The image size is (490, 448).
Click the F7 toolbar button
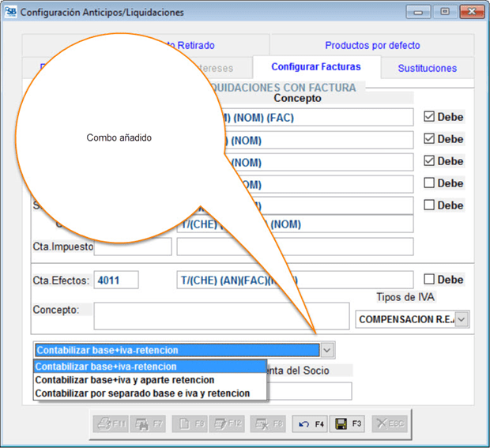(148, 424)
